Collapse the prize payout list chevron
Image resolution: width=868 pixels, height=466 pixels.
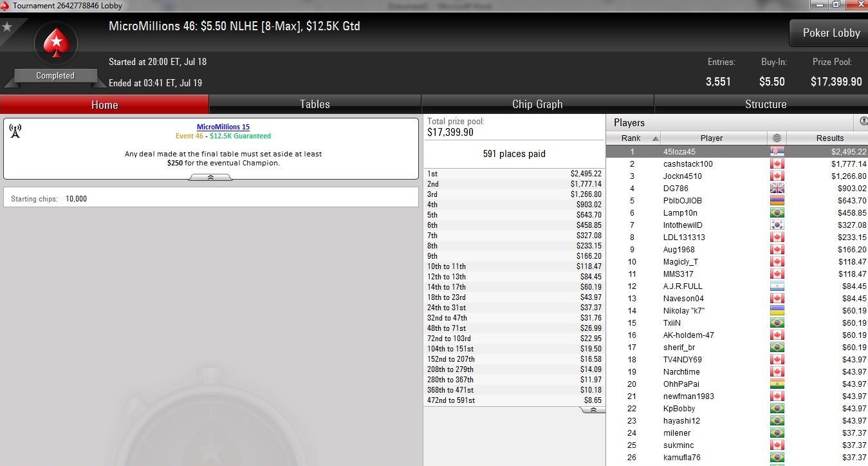[593, 409]
